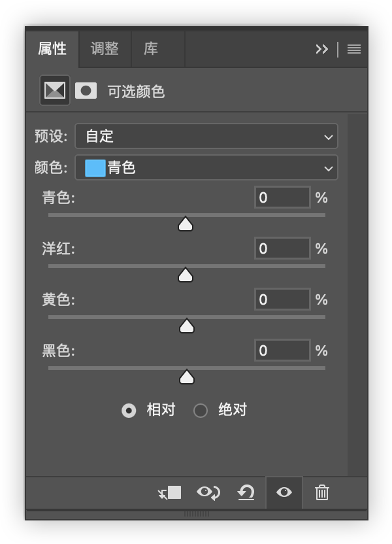Select the 绝对 (Absolute) radio button
Image resolution: width=392 pixels, height=544 pixels.
pyautogui.click(x=201, y=411)
